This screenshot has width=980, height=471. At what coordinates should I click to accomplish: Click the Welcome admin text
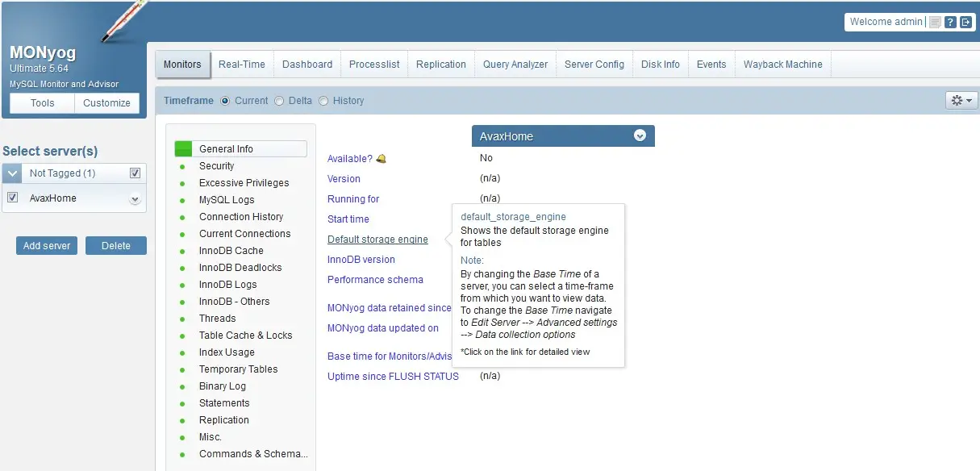pyautogui.click(x=886, y=22)
